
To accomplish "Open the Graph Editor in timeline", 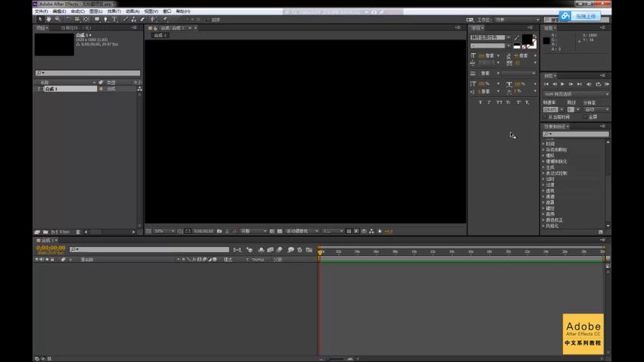I will pyautogui.click(x=309, y=250).
